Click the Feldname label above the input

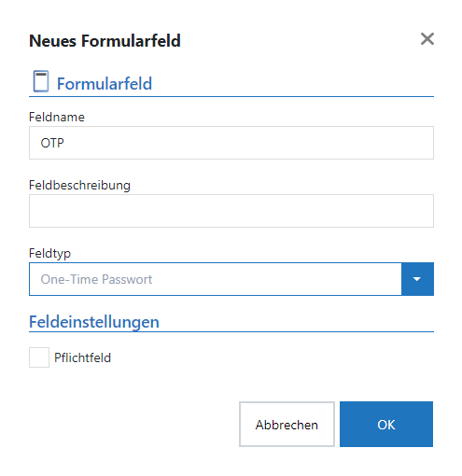[57, 117]
